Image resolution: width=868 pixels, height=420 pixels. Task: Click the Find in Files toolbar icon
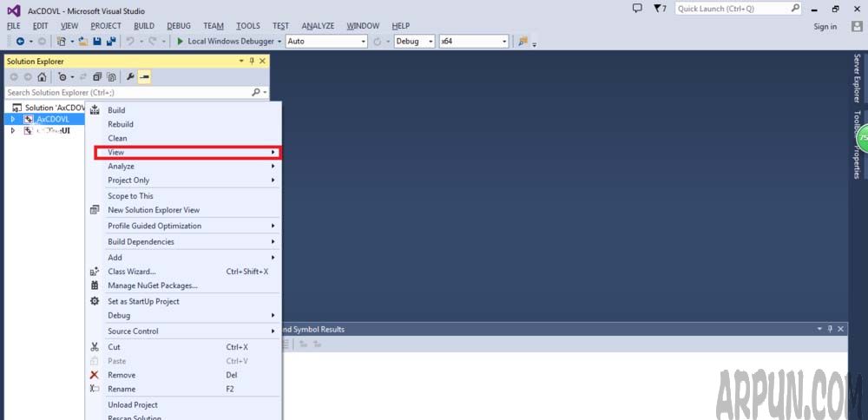[523, 42]
